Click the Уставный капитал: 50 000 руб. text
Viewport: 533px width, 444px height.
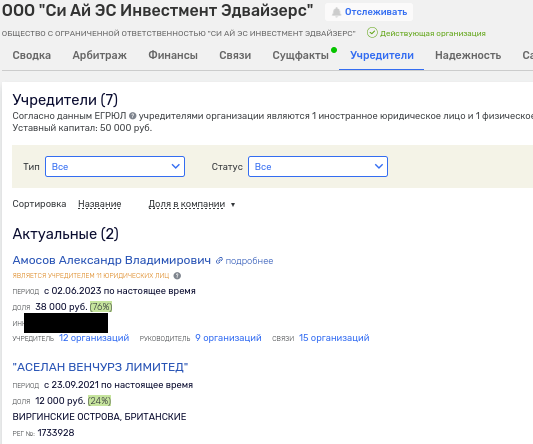click(82, 128)
